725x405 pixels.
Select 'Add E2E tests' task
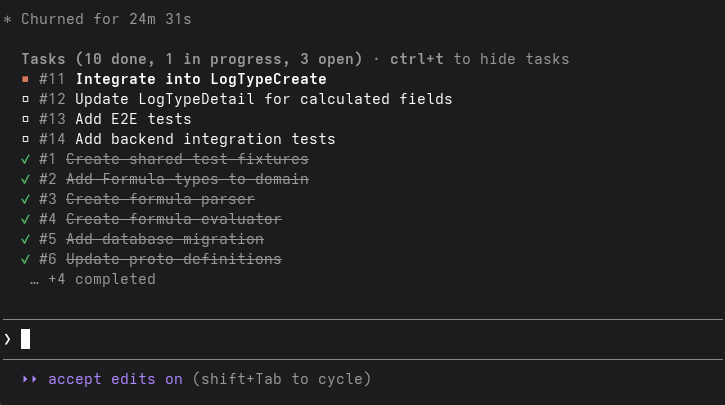click(133, 119)
